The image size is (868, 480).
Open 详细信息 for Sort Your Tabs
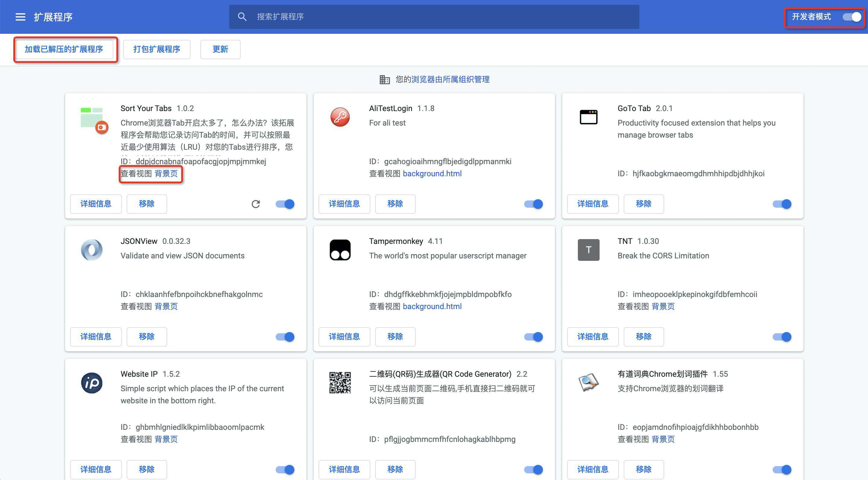96,204
